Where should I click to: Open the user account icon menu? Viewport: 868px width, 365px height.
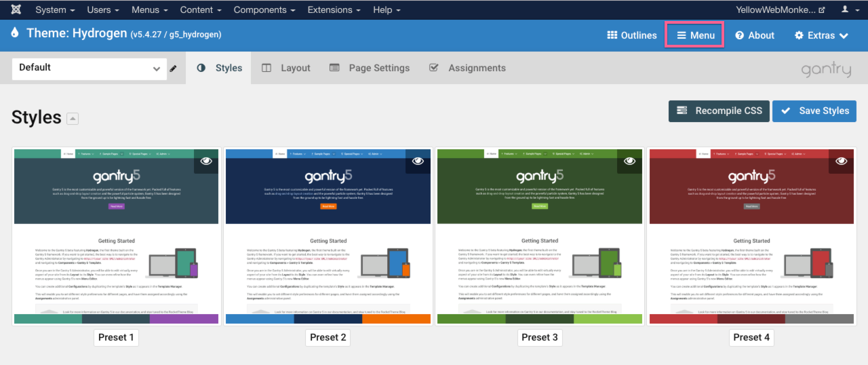(x=848, y=9)
